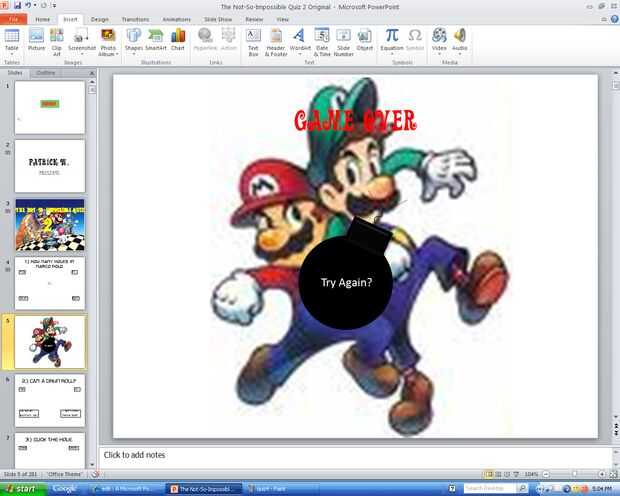
Task: Click to add notes field
Action: (x=354, y=455)
